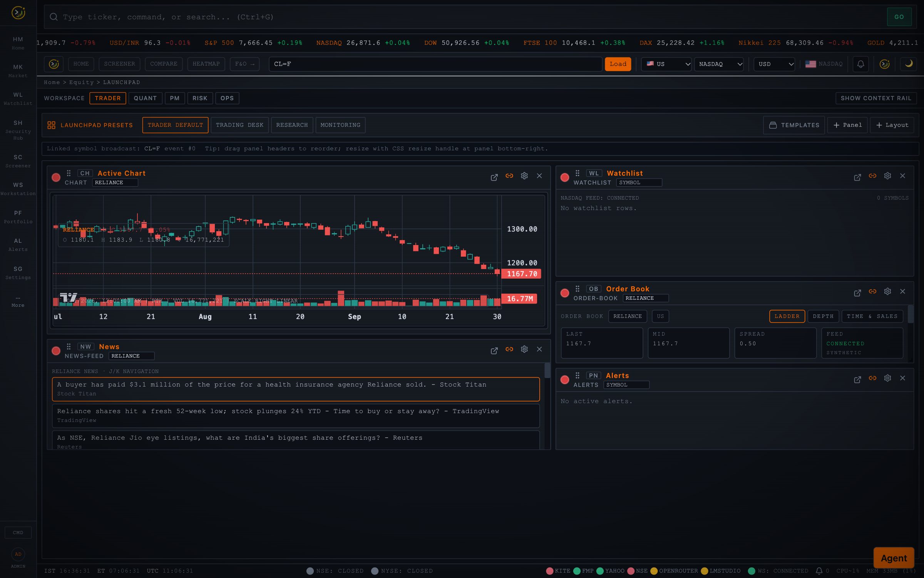Grab the Active Chart drag handle
The image size is (924, 578).
69,173
